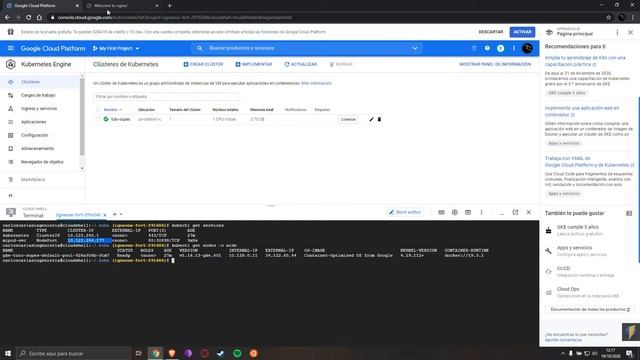The image size is (640, 360).
Task: Click Abrir editor button in Cloud Shell
Action: pos(405,212)
